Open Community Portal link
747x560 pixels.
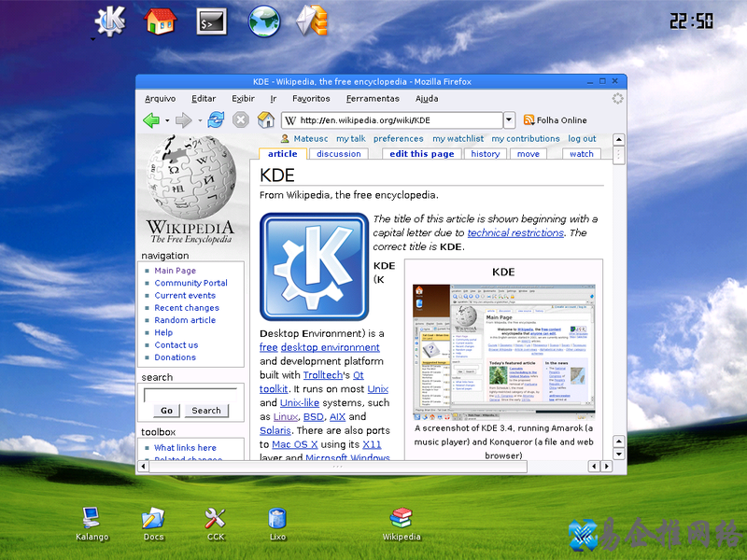pos(190,283)
